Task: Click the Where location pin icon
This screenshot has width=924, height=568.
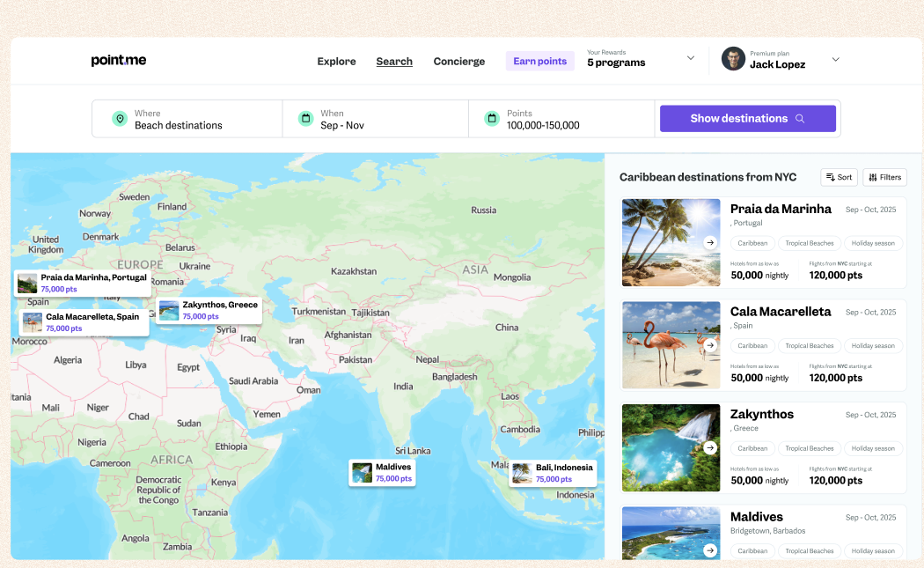Action: click(x=120, y=119)
